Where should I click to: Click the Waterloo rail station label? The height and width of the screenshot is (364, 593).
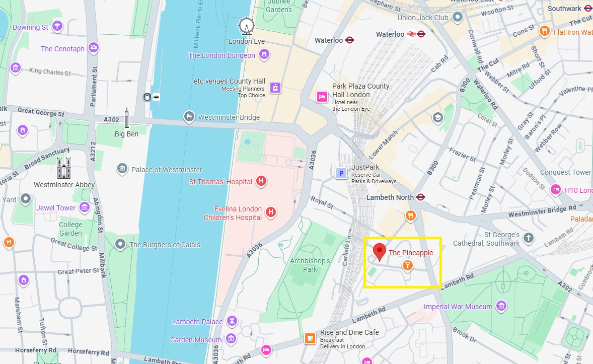[390, 34]
